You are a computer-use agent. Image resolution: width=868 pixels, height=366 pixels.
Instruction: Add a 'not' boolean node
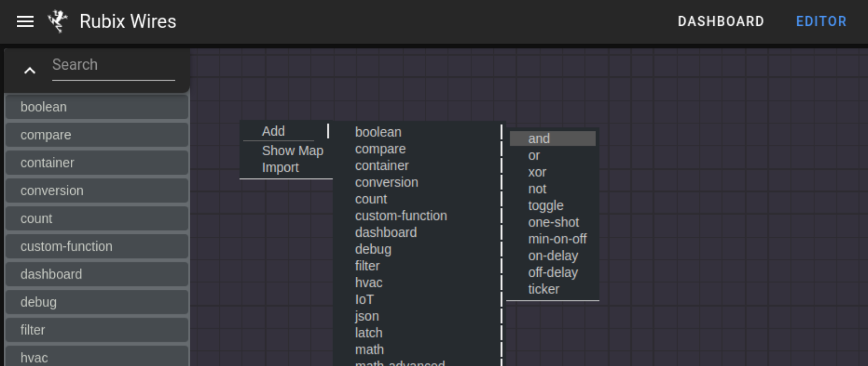[x=552, y=189]
